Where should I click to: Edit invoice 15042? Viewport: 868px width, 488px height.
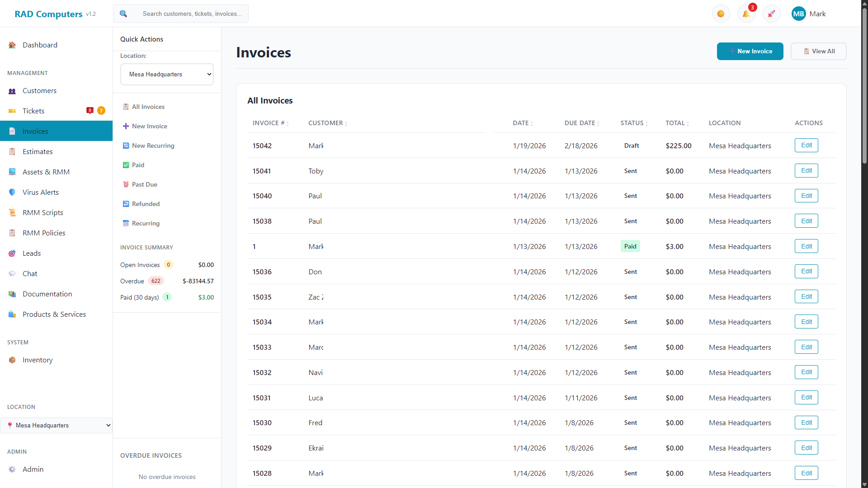click(x=806, y=145)
